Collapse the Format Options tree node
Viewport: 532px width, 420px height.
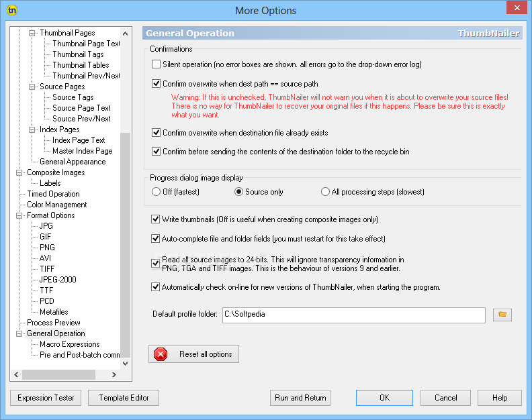(x=19, y=215)
